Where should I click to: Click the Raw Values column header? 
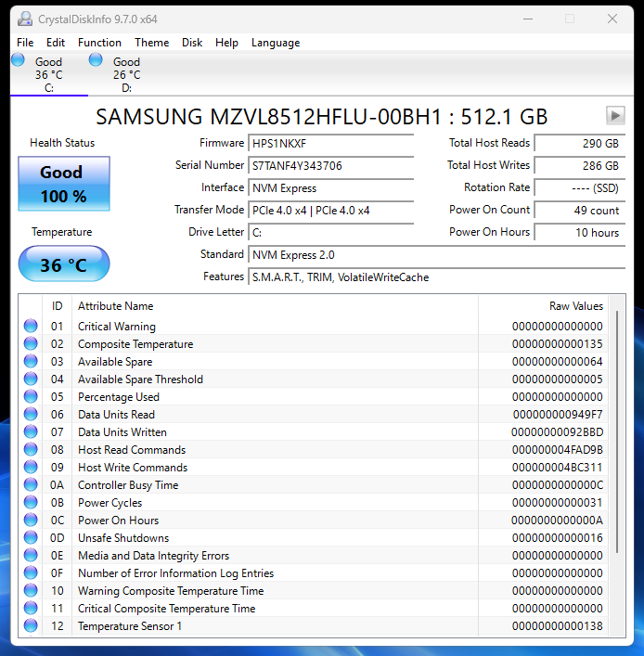575,306
